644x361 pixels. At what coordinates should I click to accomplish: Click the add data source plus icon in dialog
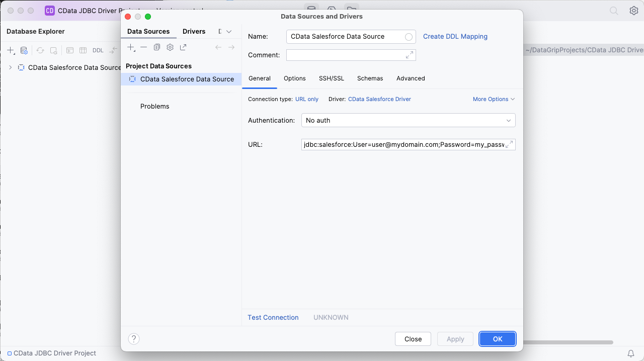pyautogui.click(x=131, y=47)
